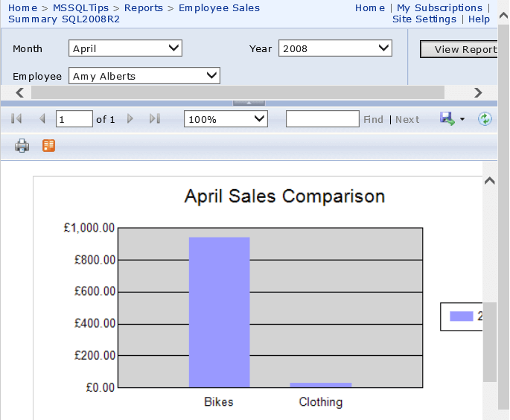Open the Employee dropdown

click(x=144, y=76)
